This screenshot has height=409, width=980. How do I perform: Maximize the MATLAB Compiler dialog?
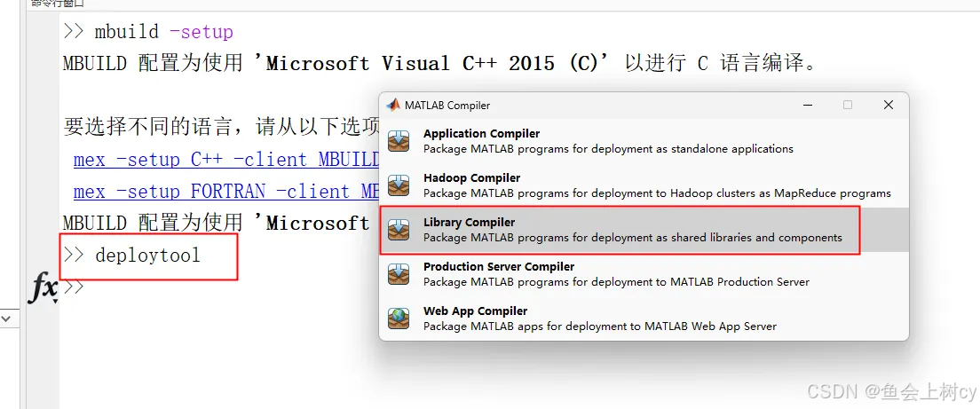coord(848,105)
